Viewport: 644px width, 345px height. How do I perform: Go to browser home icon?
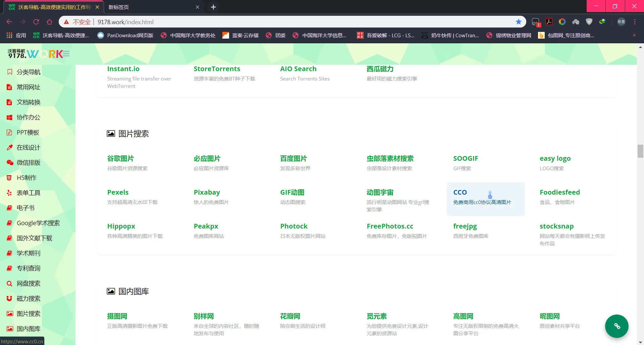[x=49, y=22]
